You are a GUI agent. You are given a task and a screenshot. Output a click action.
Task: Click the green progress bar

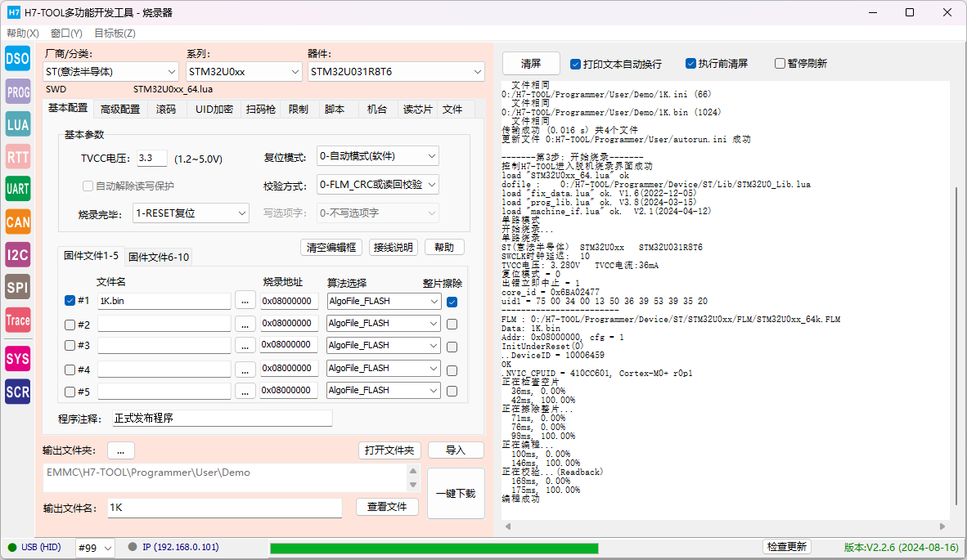coord(434,549)
